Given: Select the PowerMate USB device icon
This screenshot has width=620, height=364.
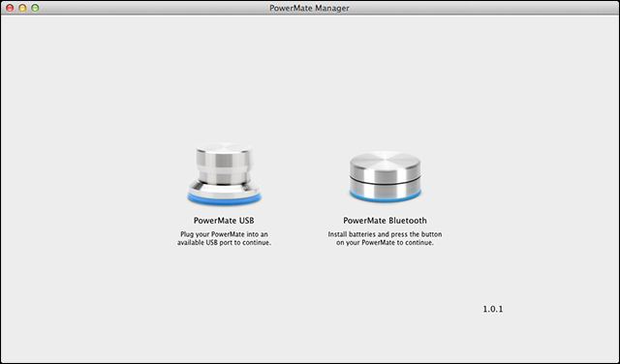Looking at the screenshot, I should [x=224, y=173].
